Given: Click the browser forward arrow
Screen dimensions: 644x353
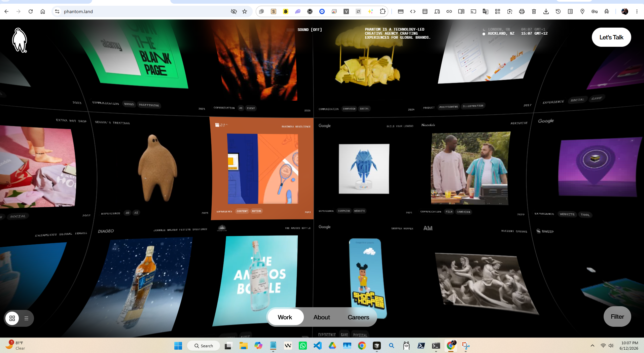Looking at the screenshot, I should pos(19,11).
